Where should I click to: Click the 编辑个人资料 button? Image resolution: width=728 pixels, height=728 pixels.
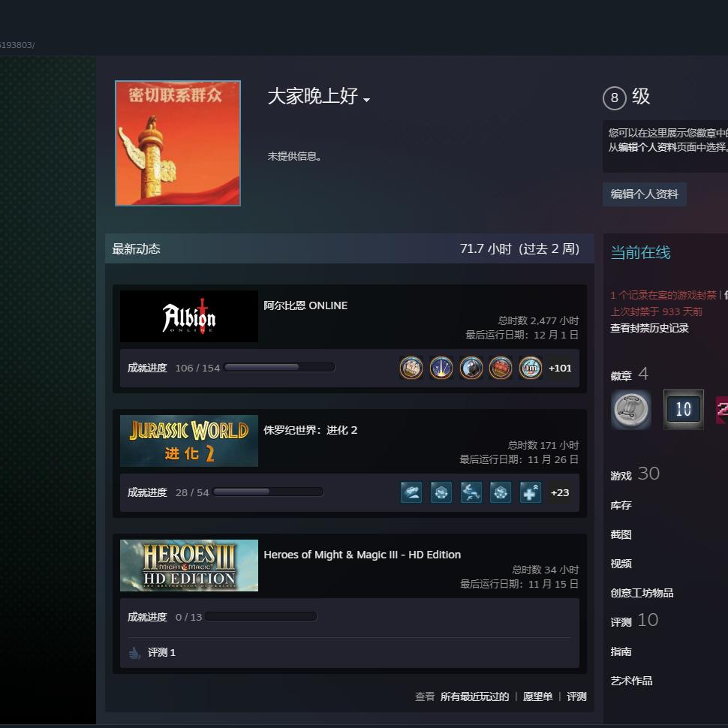point(645,194)
